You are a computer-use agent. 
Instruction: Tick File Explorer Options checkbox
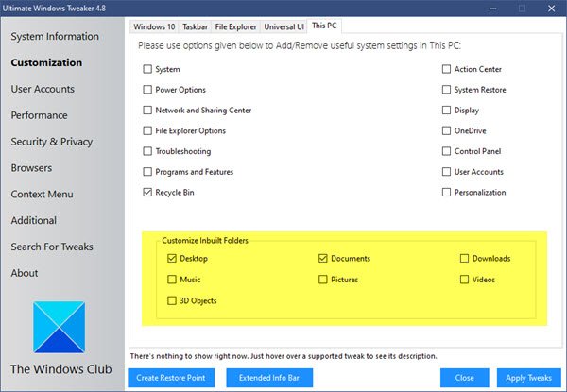pos(147,130)
